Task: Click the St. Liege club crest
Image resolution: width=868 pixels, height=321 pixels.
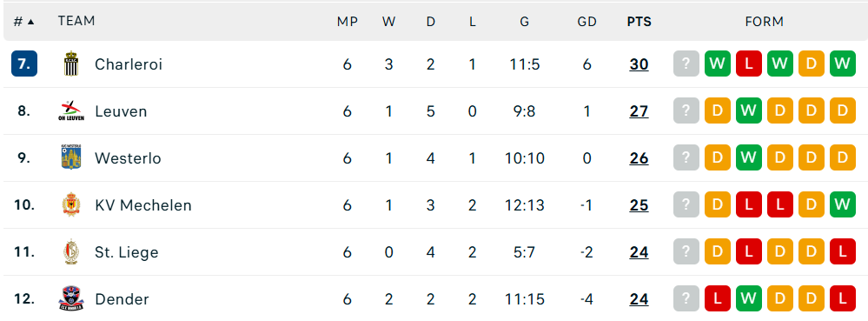Action: point(71,251)
